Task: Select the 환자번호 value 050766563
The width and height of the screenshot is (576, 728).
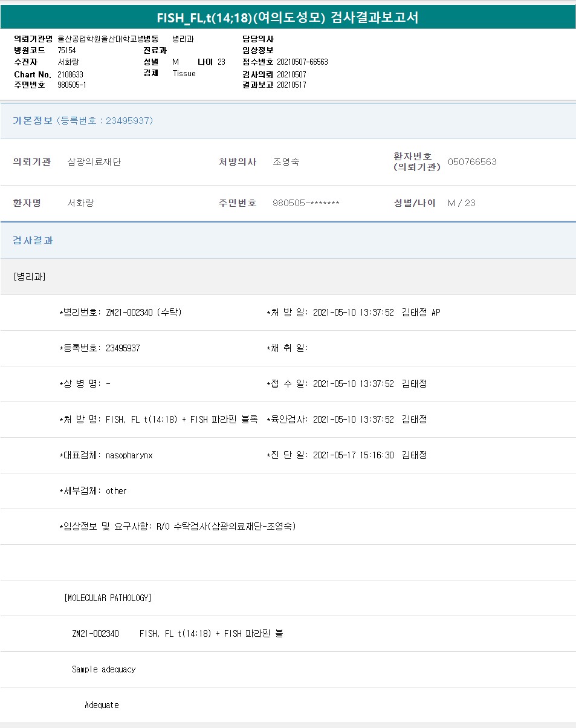Action: (472, 162)
